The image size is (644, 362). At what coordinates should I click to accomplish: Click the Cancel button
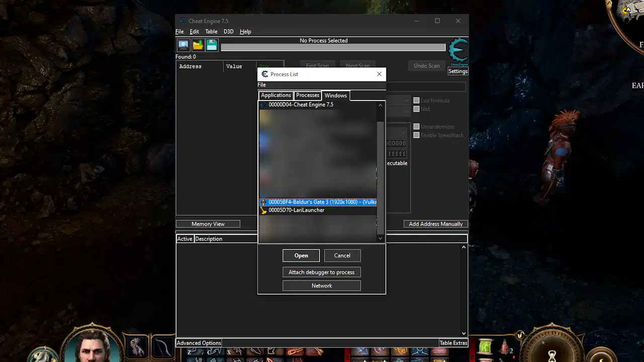click(x=342, y=255)
